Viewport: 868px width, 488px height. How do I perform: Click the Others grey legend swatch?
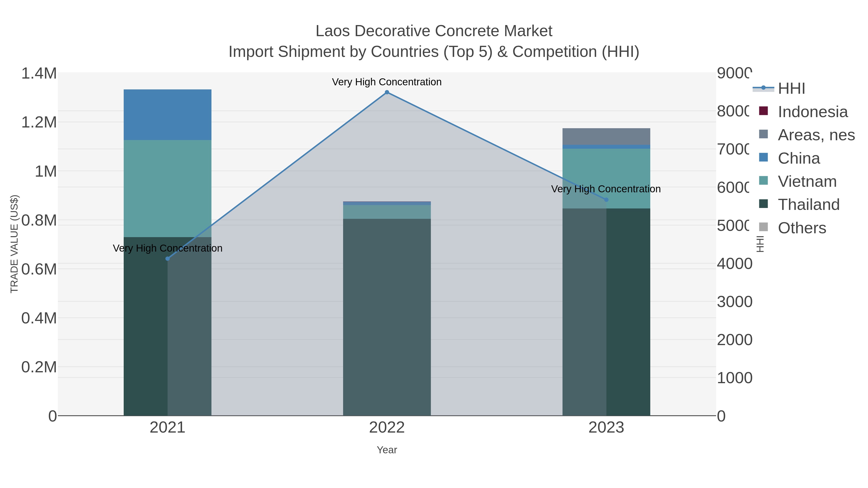(x=764, y=227)
